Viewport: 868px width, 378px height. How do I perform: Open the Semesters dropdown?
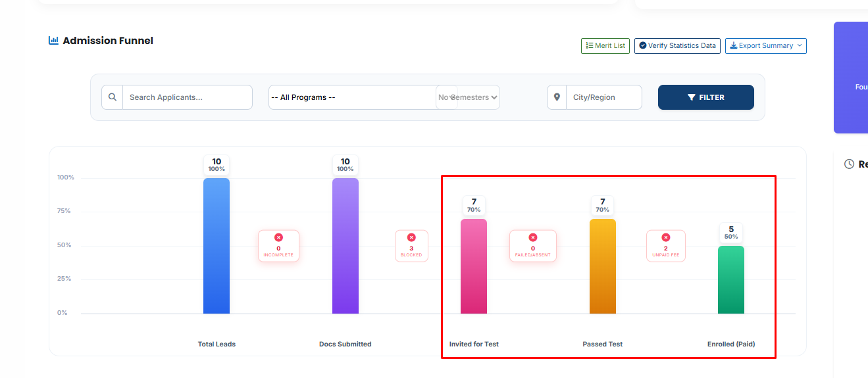pyautogui.click(x=468, y=97)
